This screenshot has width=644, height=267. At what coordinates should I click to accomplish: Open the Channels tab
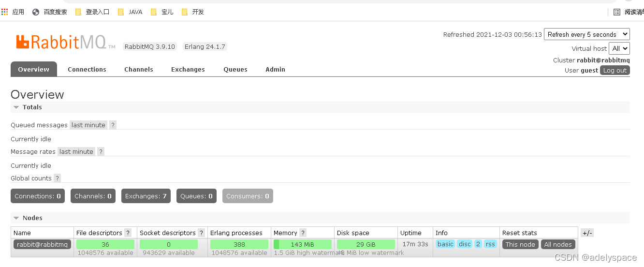pos(139,69)
